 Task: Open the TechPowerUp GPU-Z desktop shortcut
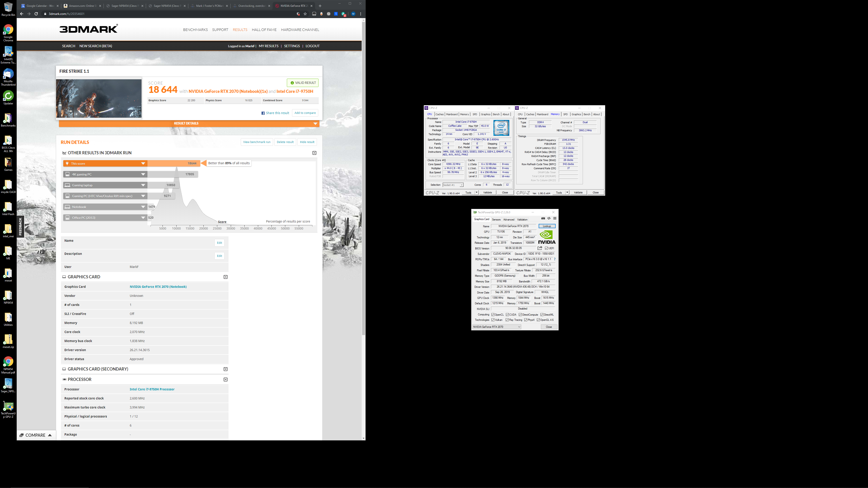8,410
